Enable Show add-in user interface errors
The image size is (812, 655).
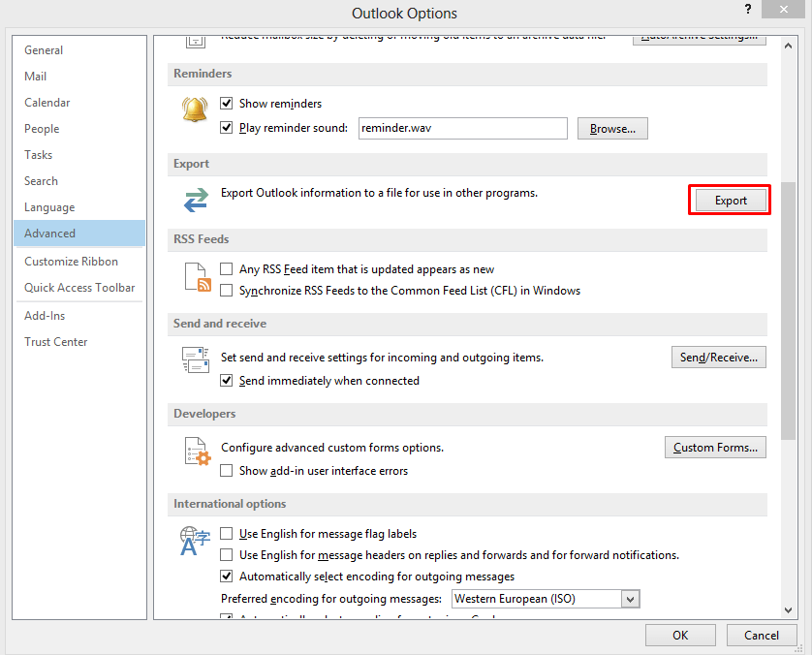tap(227, 471)
